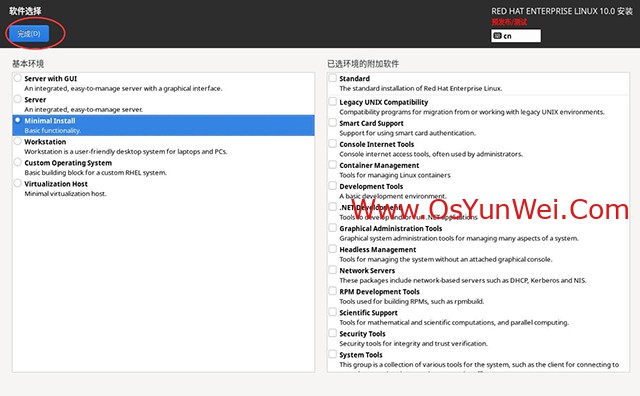The width and height of the screenshot is (640, 396).
Task: Enable RPM Development Tools checkbox
Action: [333, 291]
